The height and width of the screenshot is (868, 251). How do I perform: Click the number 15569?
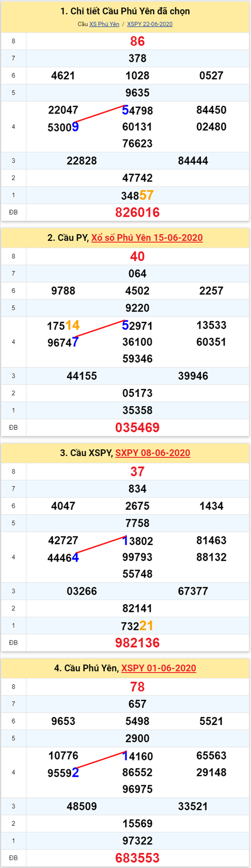(x=138, y=824)
